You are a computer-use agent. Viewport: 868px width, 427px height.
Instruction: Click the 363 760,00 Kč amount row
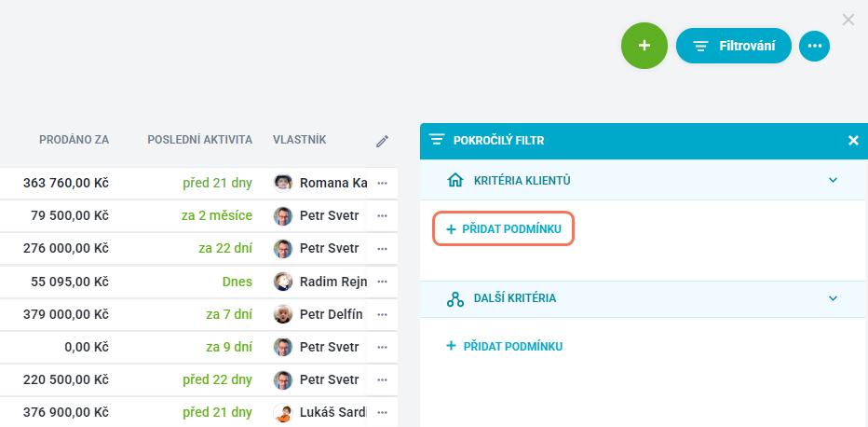point(198,184)
